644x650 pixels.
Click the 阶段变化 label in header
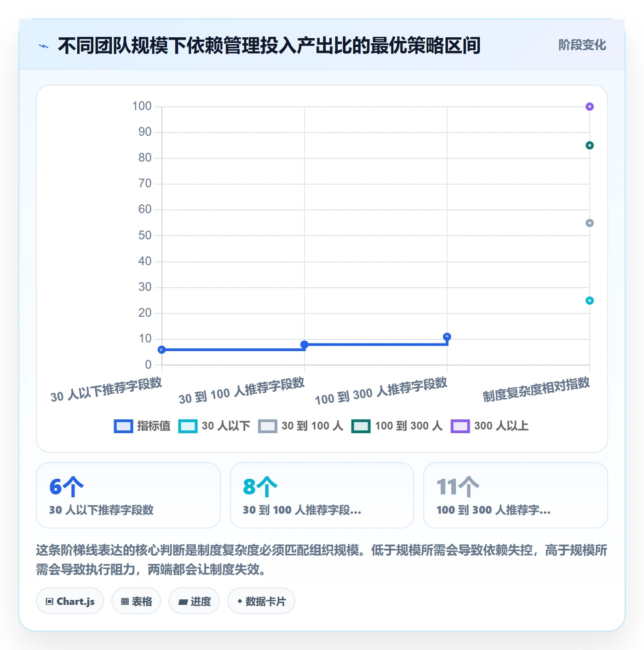pos(582,45)
